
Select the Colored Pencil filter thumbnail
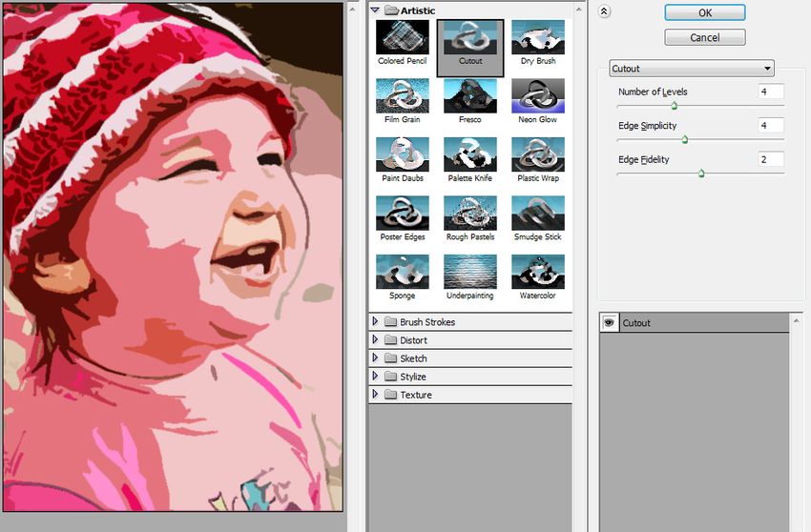pyautogui.click(x=403, y=38)
